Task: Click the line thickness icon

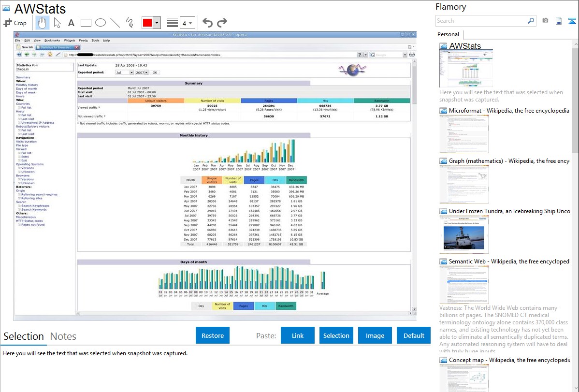Action: [x=173, y=23]
